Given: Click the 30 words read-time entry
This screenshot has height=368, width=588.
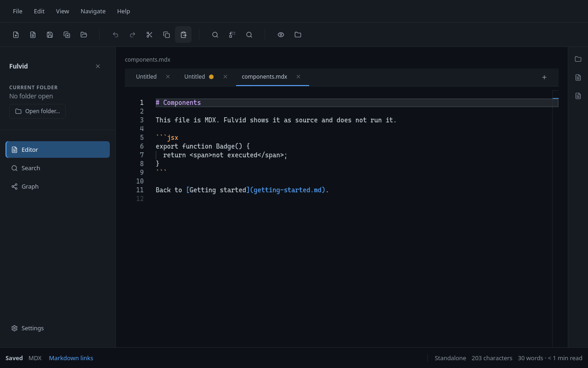Looking at the screenshot, I should (x=550, y=358).
